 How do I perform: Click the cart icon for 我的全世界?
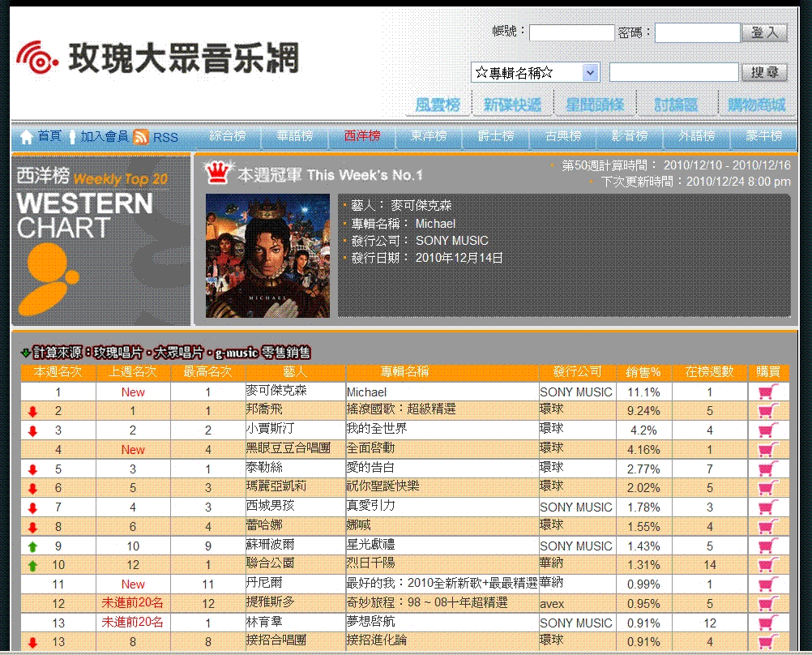click(768, 430)
